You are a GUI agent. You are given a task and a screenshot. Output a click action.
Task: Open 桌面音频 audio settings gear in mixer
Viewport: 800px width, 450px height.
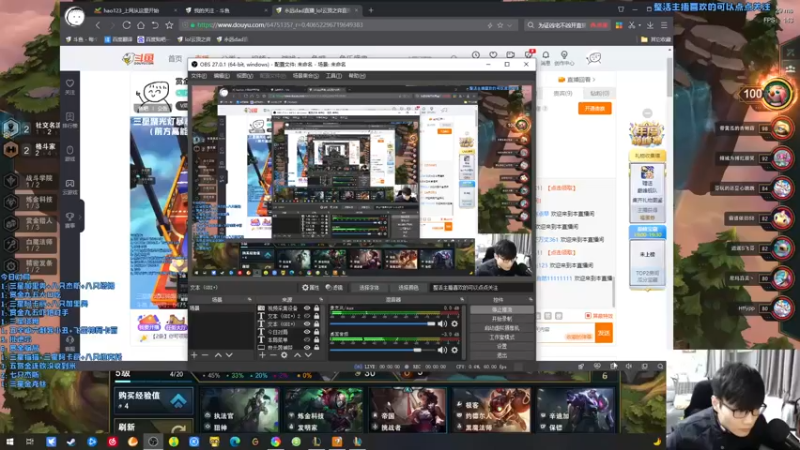point(455,350)
